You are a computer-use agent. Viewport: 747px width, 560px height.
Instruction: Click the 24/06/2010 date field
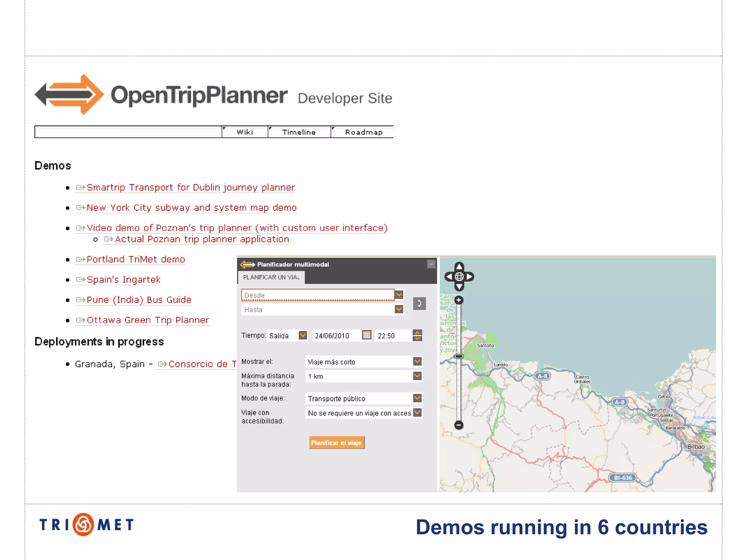click(x=336, y=335)
